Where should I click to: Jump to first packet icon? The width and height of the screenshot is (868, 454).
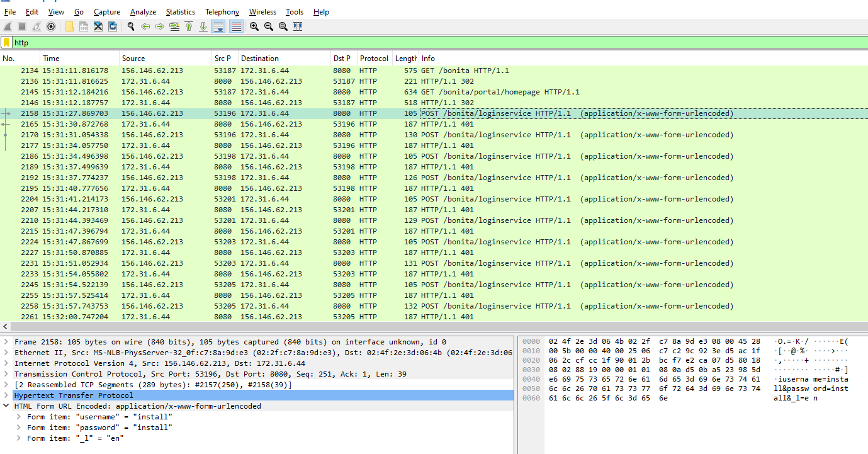(189, 26)
